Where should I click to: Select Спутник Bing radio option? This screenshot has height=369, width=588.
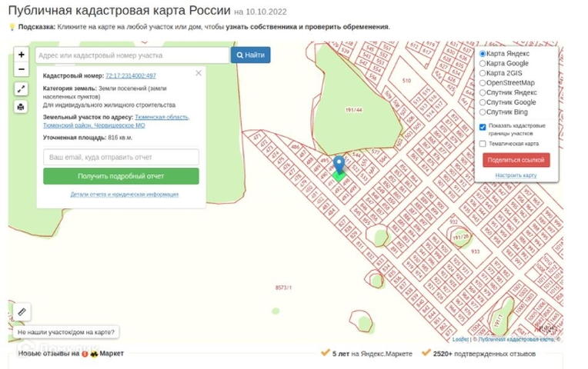click(x=483, y=112)
